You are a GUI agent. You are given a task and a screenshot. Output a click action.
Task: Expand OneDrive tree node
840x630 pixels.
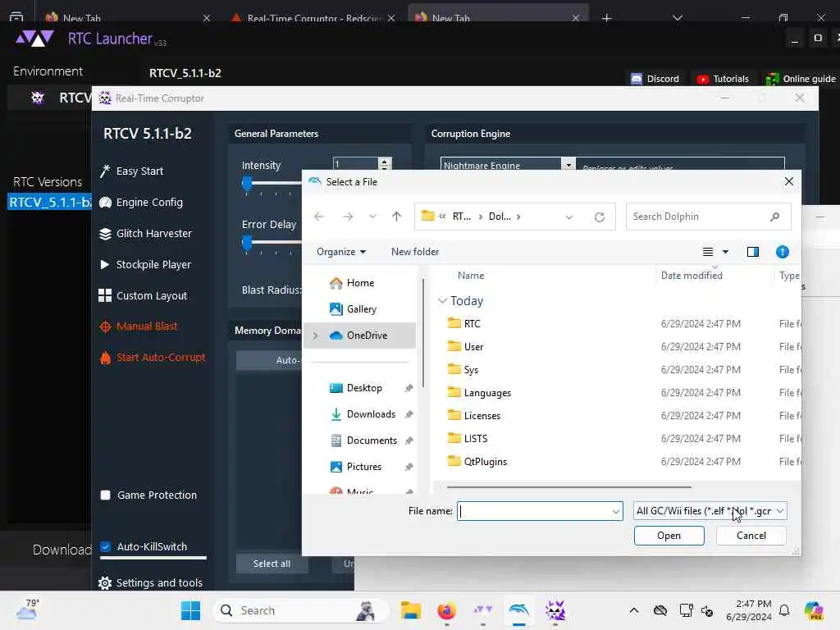(x=316, y=336)
